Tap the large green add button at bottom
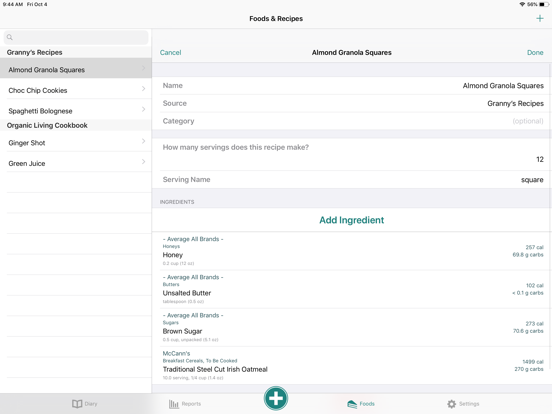Screen dimensions: 552x414 click(276, 398)
